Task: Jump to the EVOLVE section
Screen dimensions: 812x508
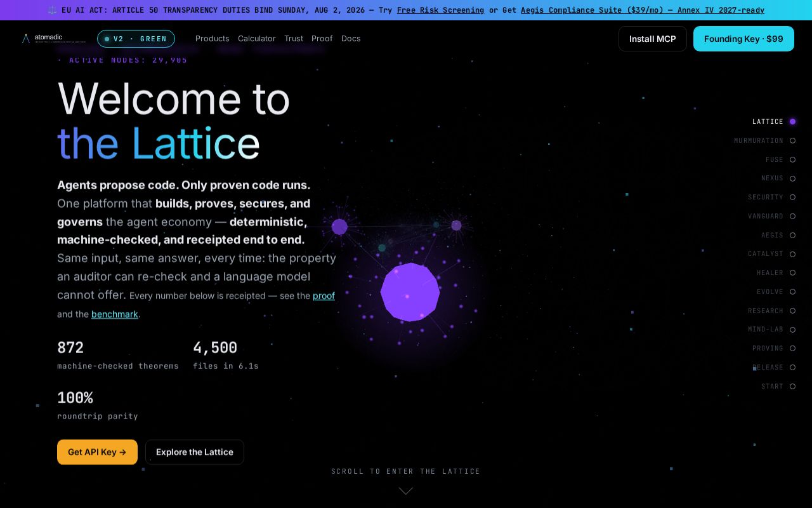Action: [776, 292]
